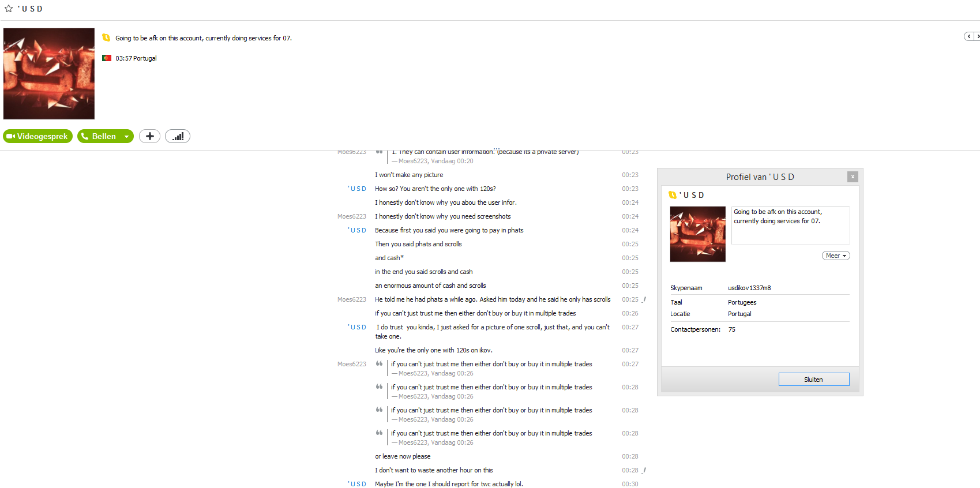The image size is (980, 488).
Task: Click timestamp 00:30 on last message
Action: (x=630, y=484)
